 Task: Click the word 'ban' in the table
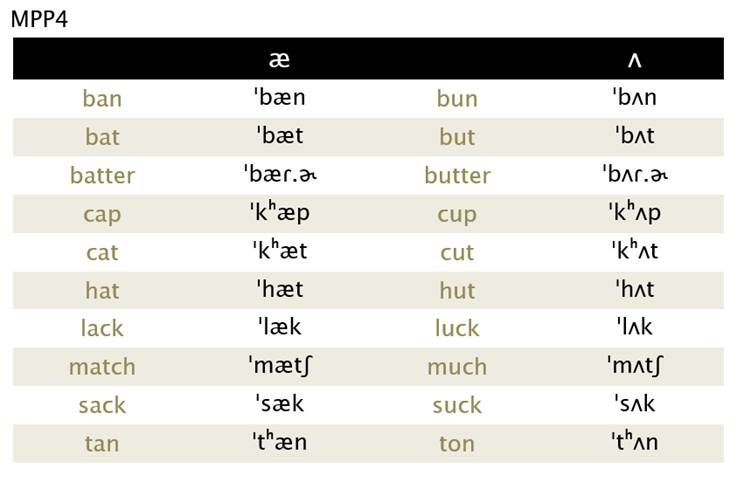click(102, 99)
